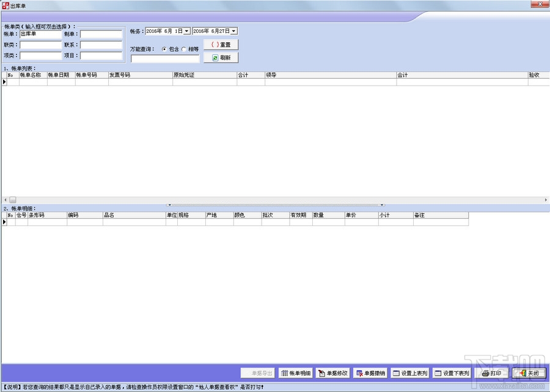Focus the 项目 input field
This screenshot has height=392, width=550.
[x=101, y=56]
